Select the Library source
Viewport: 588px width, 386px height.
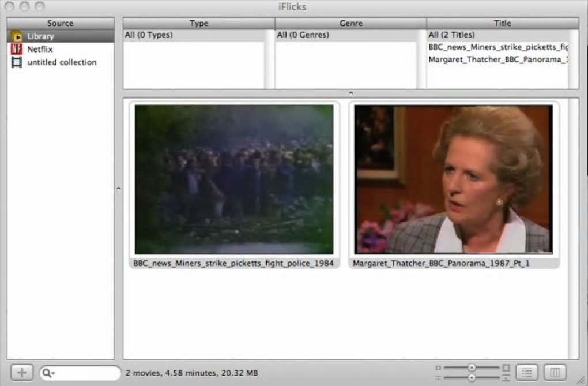(61, 36)
